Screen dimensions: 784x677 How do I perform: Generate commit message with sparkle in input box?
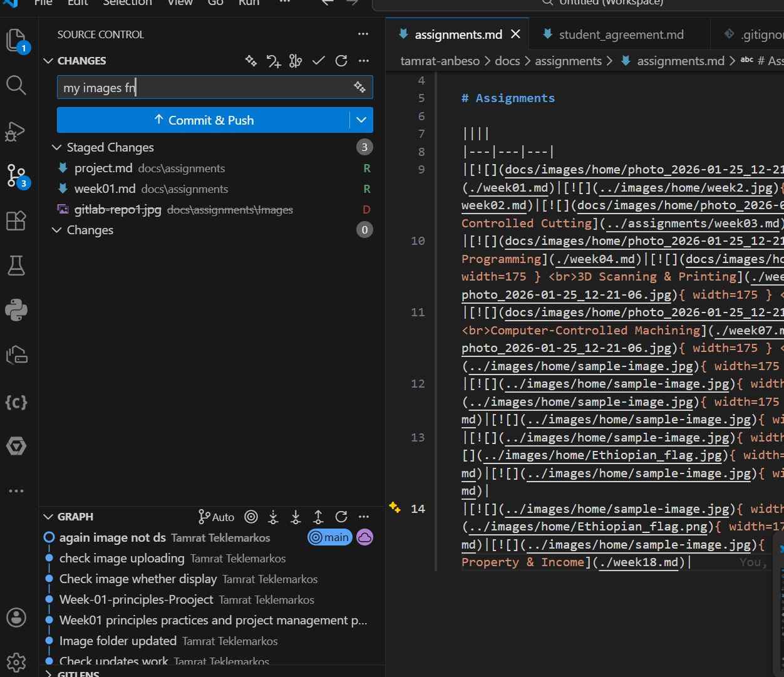359,87
